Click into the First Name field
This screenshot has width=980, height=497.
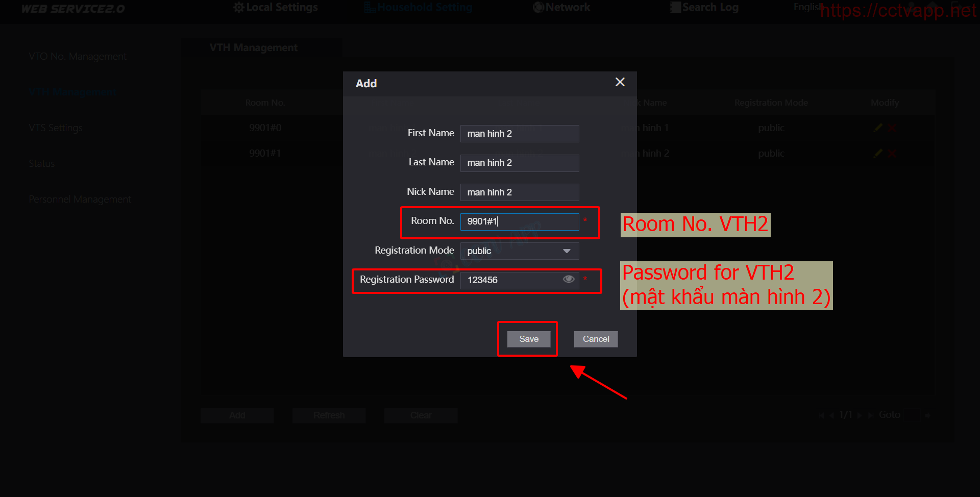[x=520, y=134]
